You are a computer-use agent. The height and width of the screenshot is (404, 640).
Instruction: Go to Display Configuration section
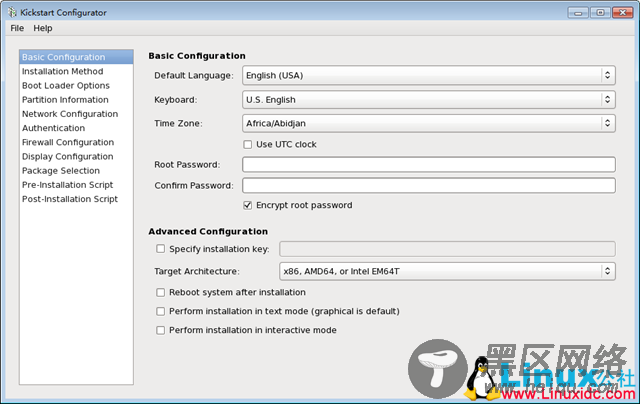76,157
